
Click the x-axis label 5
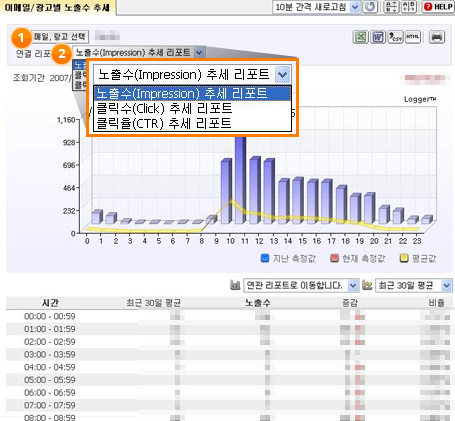point(159,241)
